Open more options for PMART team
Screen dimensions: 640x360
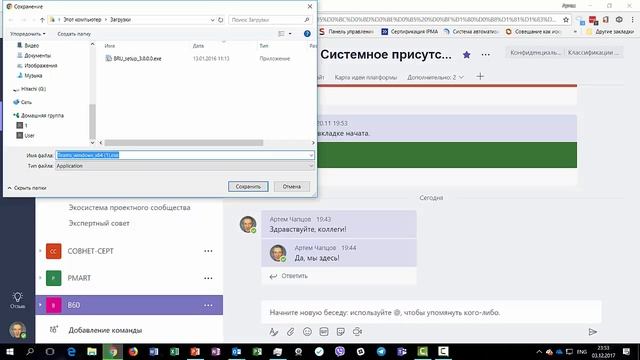coord(208,278)
